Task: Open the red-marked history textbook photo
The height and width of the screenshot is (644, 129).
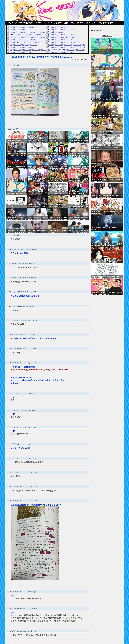Action: [x=35, y=543]
